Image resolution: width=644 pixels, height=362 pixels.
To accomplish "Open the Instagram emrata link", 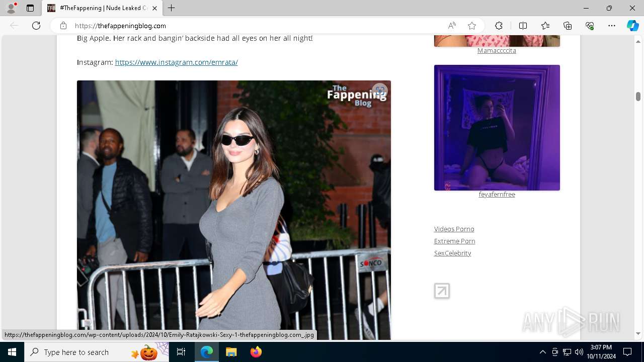I will coord(176,62).
